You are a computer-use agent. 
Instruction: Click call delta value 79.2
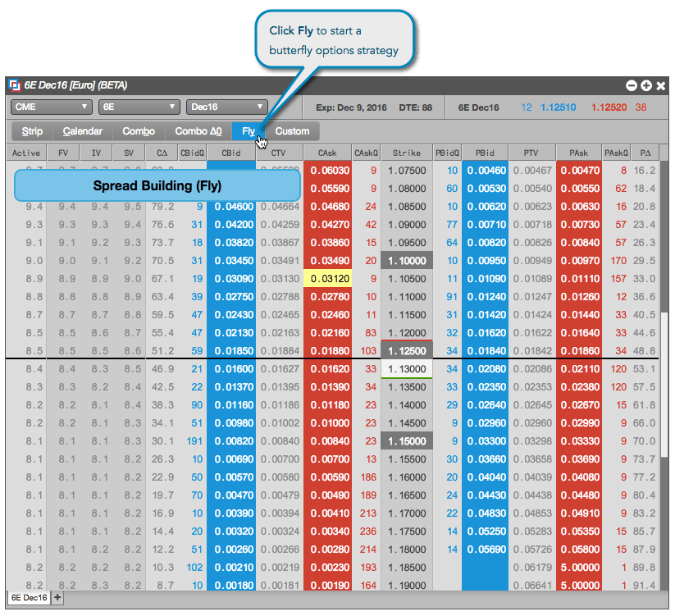(162, 207)
